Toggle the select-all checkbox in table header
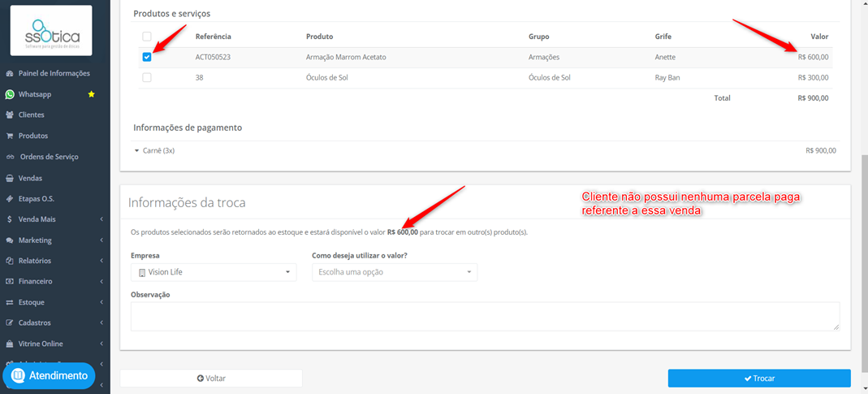 [x=147, y=37]
